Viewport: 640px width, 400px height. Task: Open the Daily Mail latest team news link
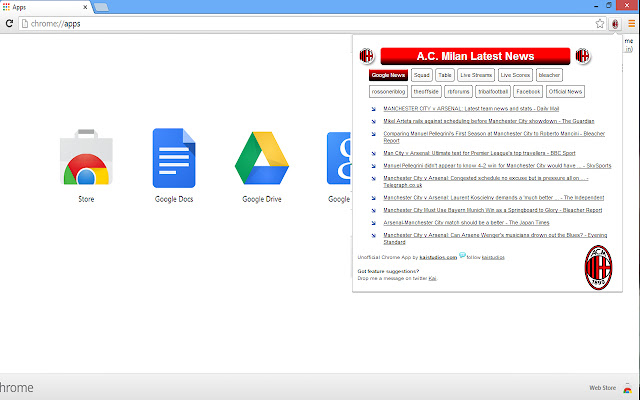471,109
